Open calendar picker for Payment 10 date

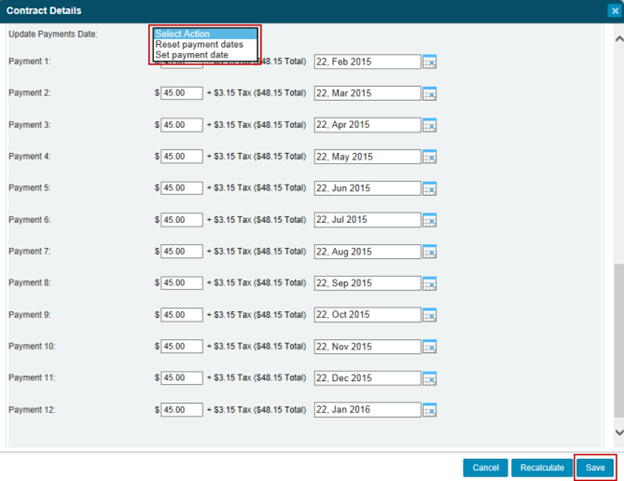430,347
